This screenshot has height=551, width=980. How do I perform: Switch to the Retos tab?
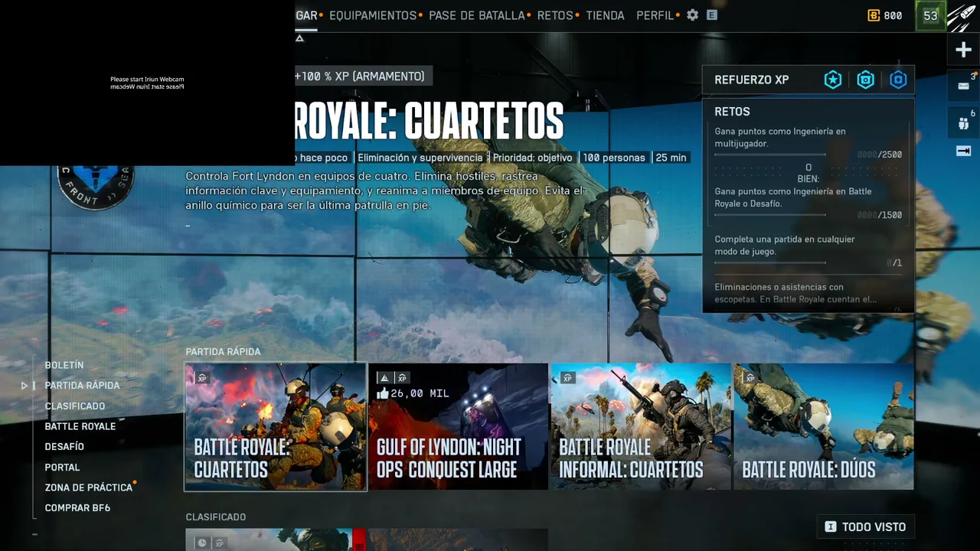point(555,15)
